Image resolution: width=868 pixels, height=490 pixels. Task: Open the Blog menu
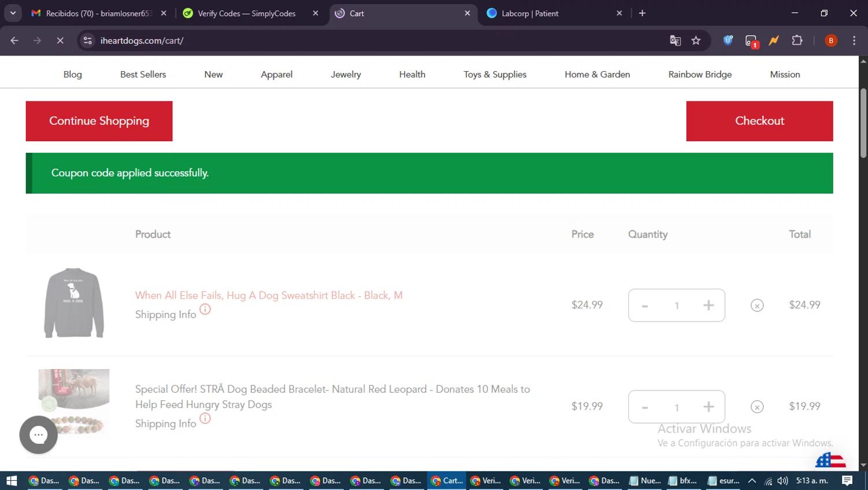tap(73, 74)
